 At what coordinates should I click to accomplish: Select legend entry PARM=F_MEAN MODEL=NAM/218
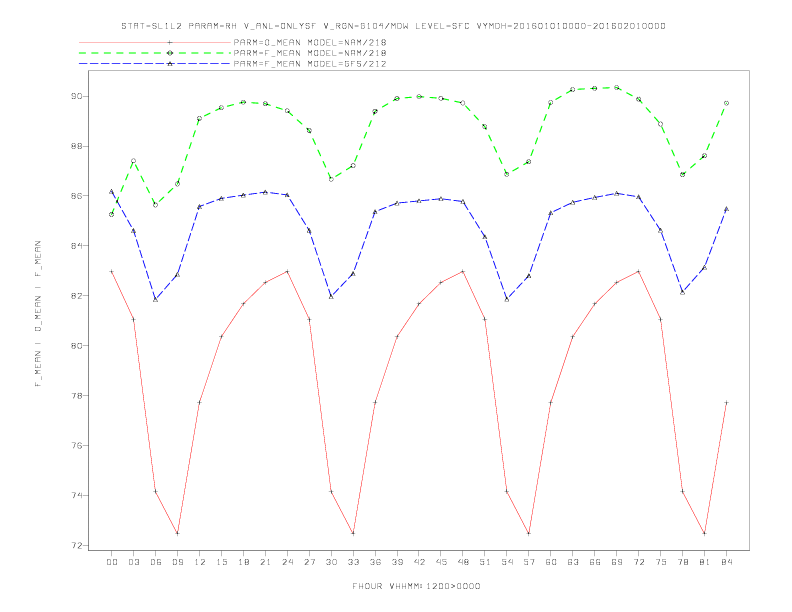pos(310,53)
